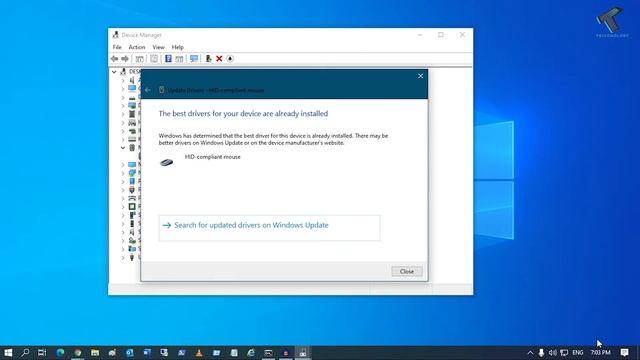This screenshot has width=640, height=360.
Task: Click the microphone icon in system tray
Action: click(x=541, y=353)
